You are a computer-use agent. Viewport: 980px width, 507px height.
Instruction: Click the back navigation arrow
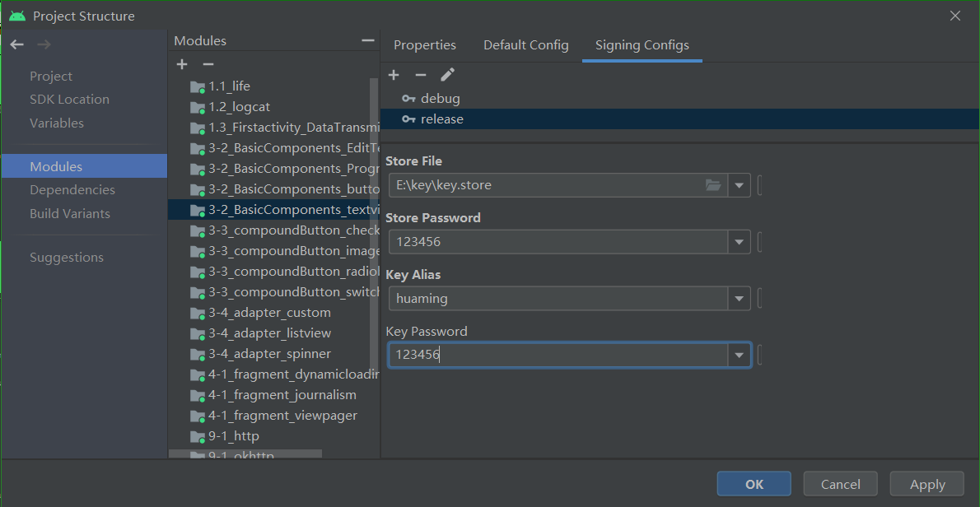point(16,44)
